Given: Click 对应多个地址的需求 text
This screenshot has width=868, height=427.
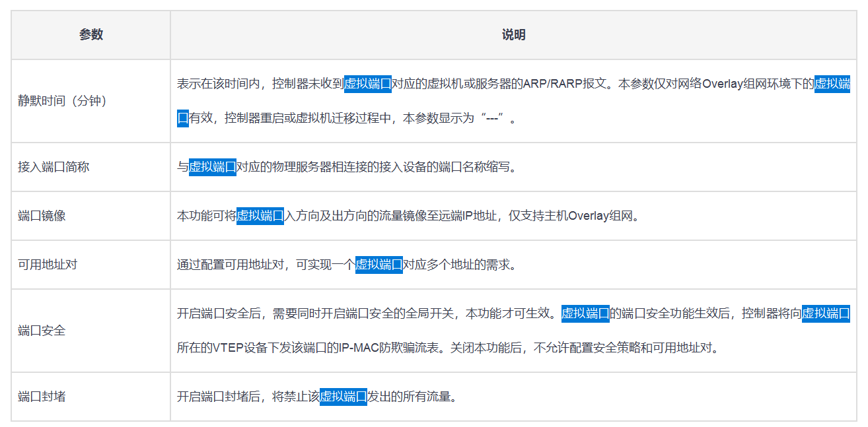Looking at the screenshot, I should pos(456,265).
